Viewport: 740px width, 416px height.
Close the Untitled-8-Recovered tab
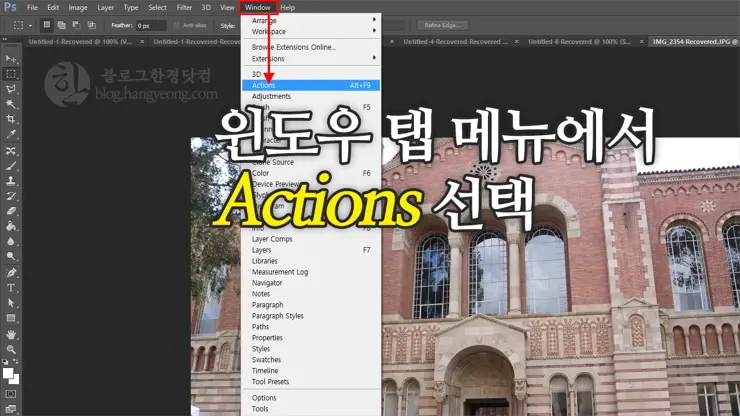(x=641, y=42)
